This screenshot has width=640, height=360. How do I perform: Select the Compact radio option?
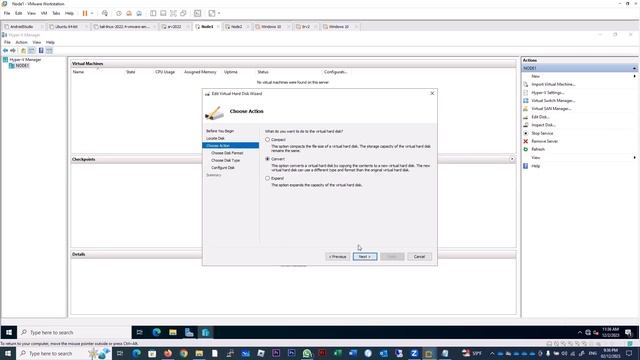267,140
